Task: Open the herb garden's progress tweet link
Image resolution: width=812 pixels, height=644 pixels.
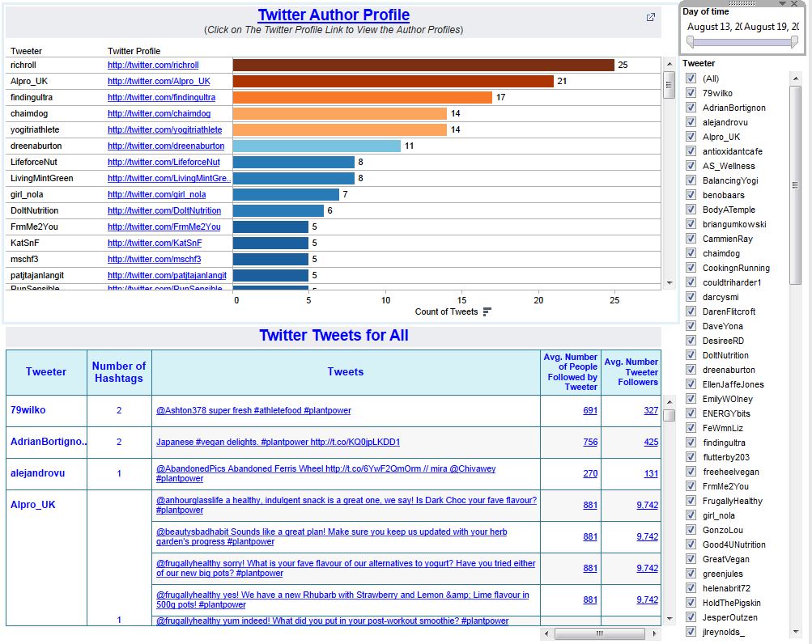Action: point(331,537)
